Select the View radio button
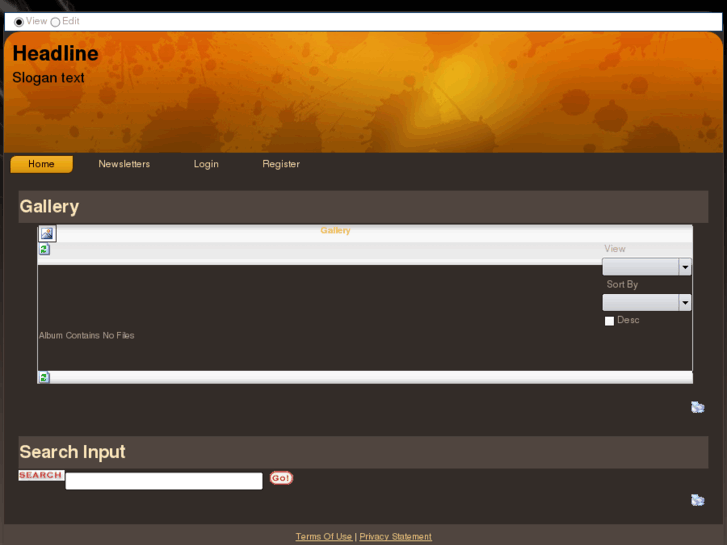This screenshot has width=727, height=545. tap(19, 22)
